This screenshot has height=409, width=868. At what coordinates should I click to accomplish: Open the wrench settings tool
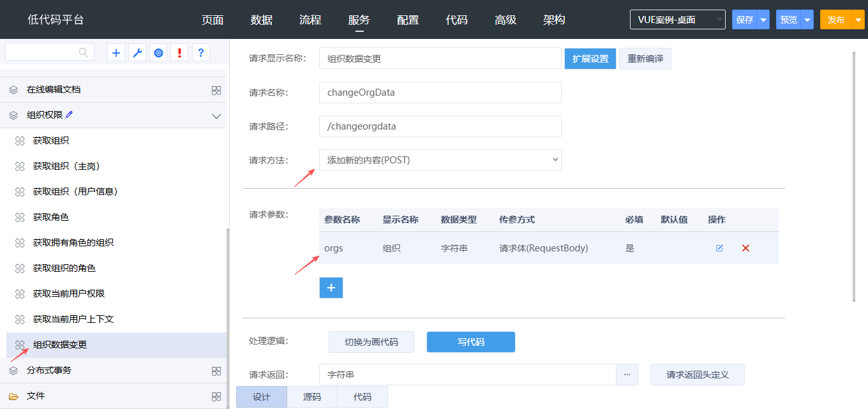137,53
